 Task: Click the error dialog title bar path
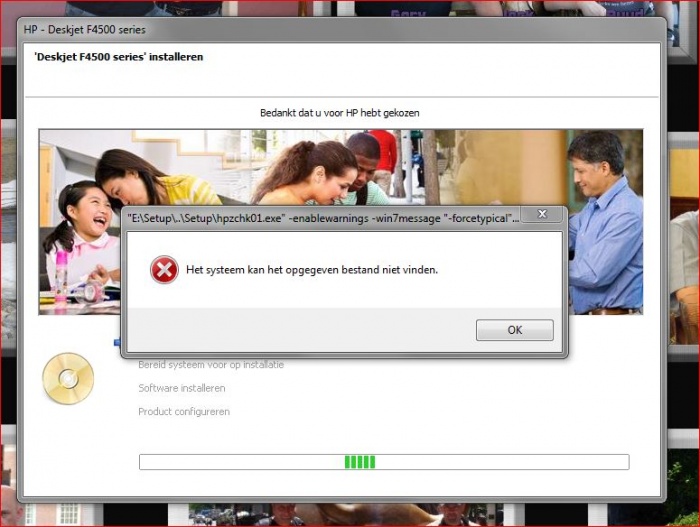click(x=323, y=218)
